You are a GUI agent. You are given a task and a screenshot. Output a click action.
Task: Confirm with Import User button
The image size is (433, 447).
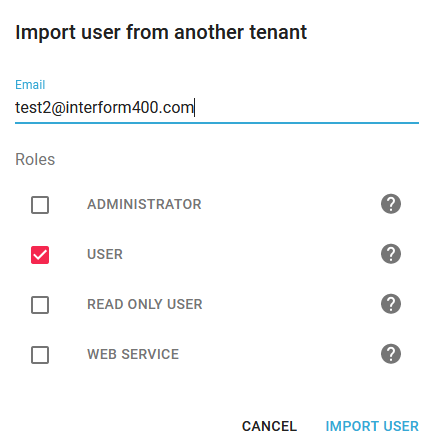point(372,426)
